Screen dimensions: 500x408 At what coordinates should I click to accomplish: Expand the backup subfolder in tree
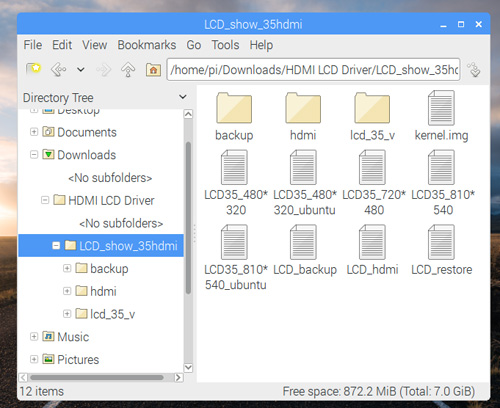(67, 268)
